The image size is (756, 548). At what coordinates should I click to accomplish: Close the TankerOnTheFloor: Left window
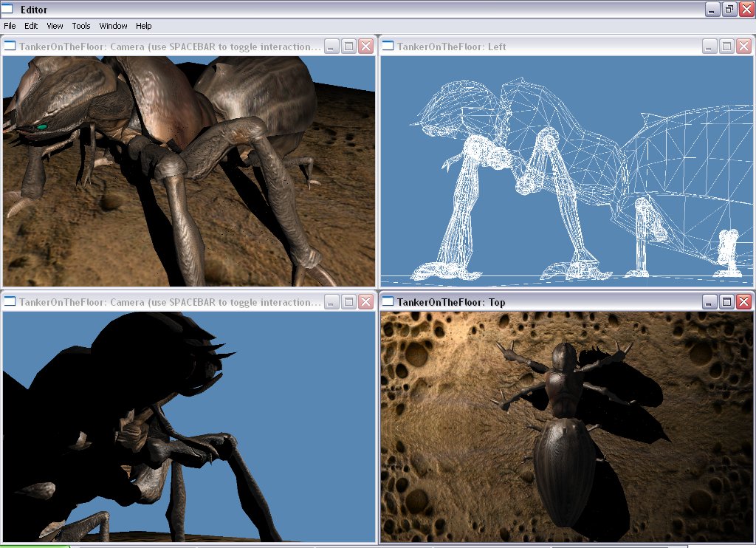coord(743,47)
